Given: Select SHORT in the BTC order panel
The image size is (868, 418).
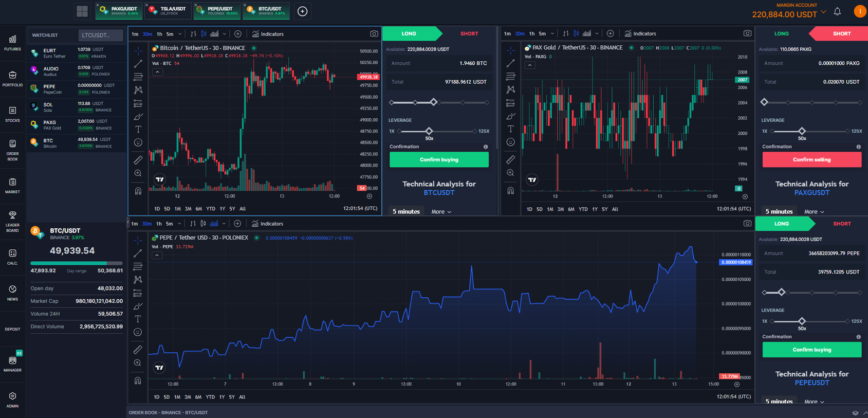Looking at the screenshot, I should tap(469, 33).
